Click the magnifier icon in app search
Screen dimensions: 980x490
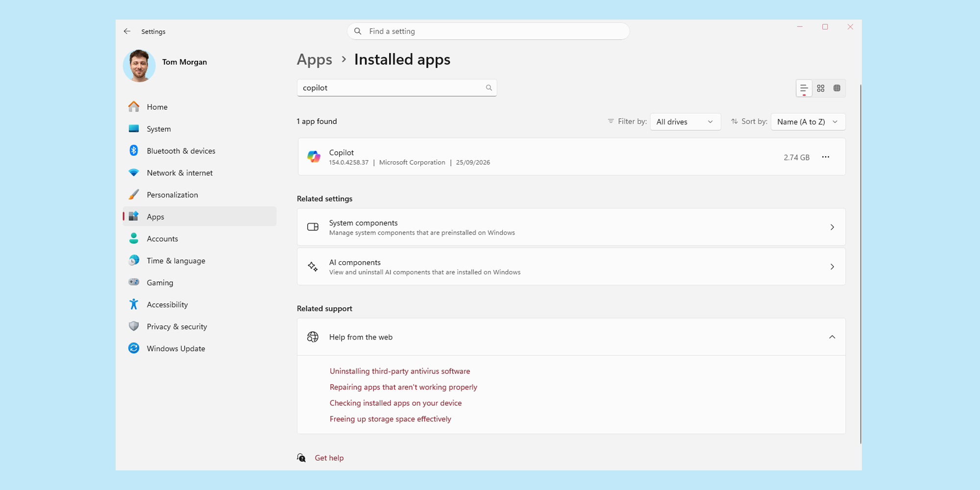[489, 88]
